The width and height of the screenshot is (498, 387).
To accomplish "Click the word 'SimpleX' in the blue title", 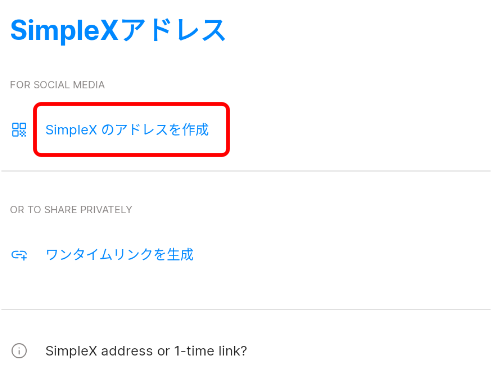I will 64,31.
